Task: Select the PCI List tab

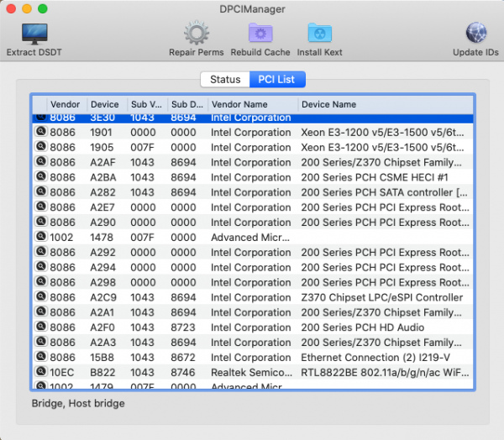Action: [x=277, y=80]
